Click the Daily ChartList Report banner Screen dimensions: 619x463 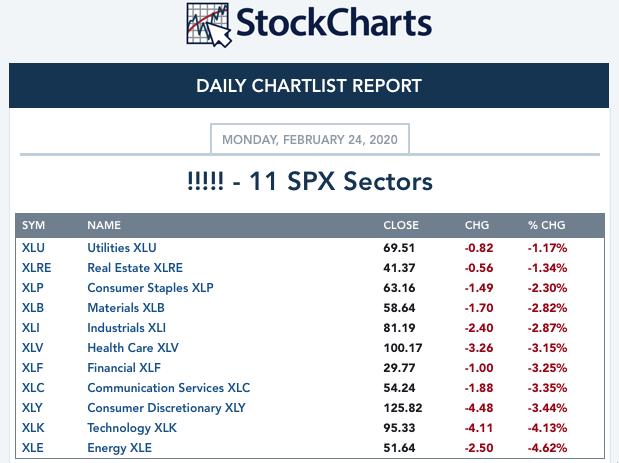(x=309, y=86)
